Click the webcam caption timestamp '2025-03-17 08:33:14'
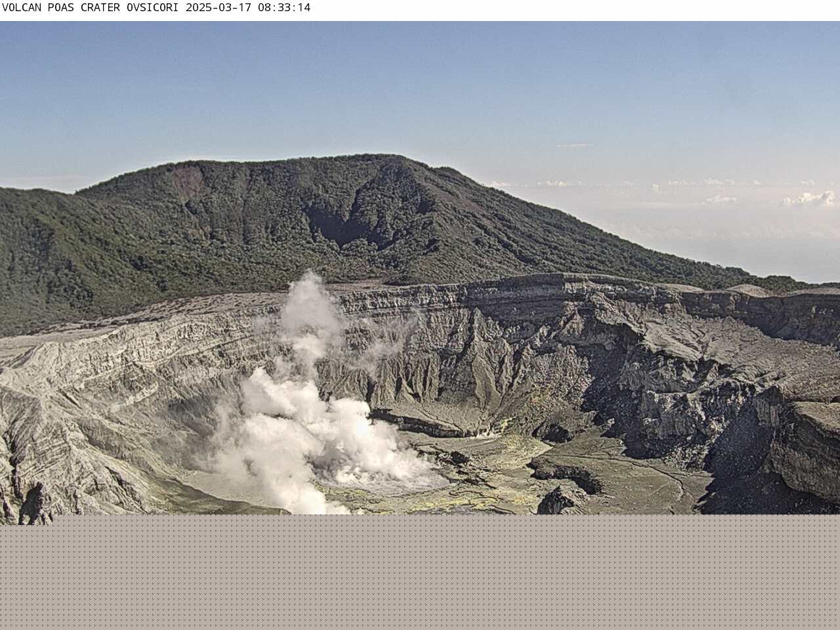This screenshot has width=840, height=630. (x=248, y=8)
